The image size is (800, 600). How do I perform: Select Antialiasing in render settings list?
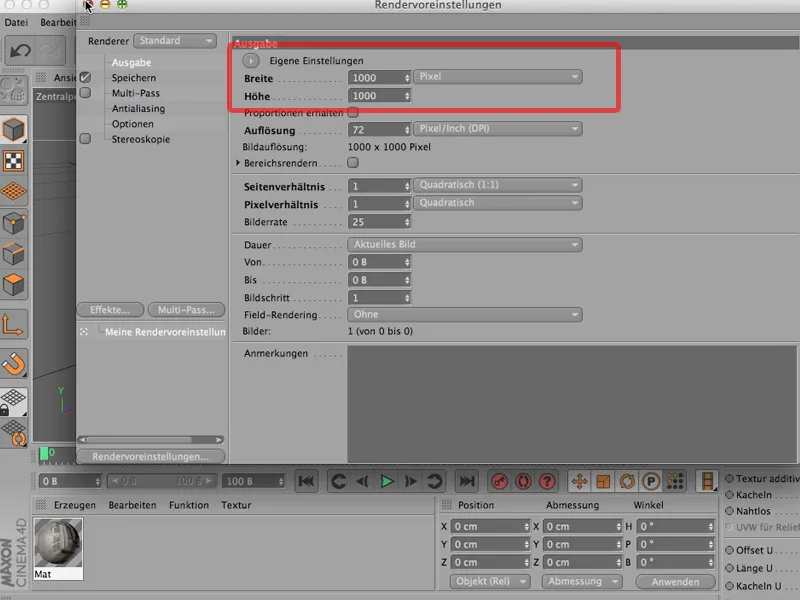click(x=138, y=109)
